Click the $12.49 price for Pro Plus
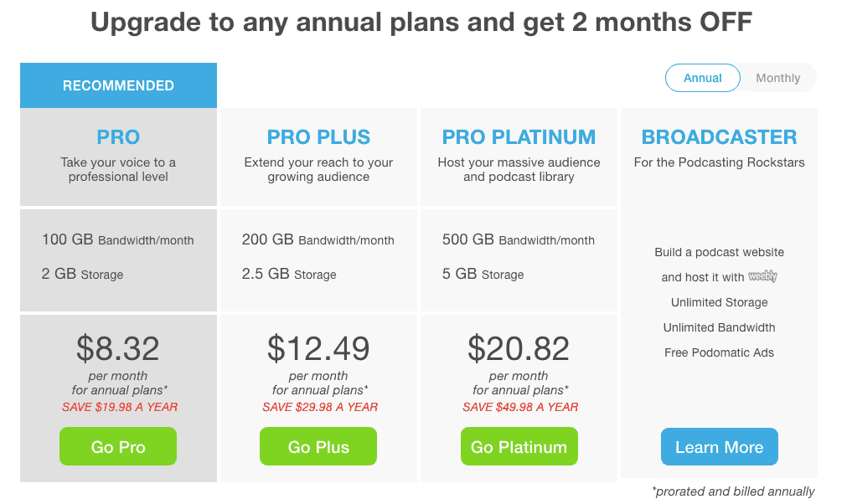852x504 pixels. point(318,348)
